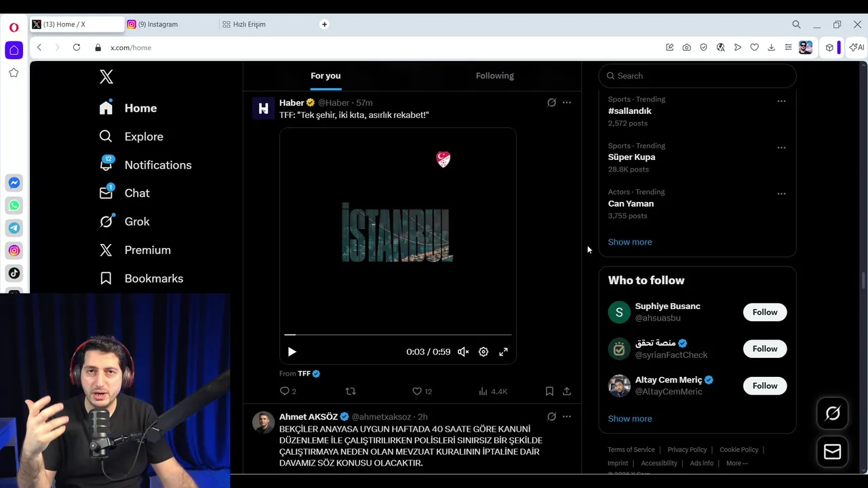Open the X logo home link
The width and height of the screenshot is (868, 488).
click(106, 77)
